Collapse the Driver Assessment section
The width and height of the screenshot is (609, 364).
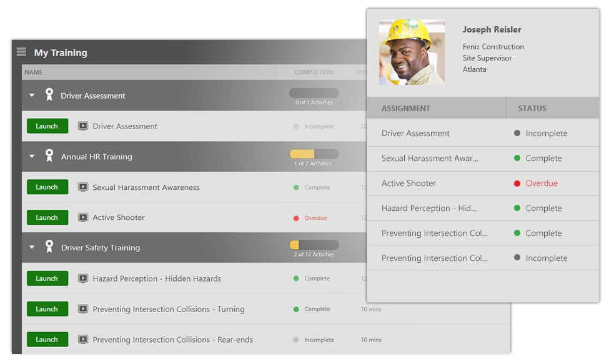click(x=32, y=96)
